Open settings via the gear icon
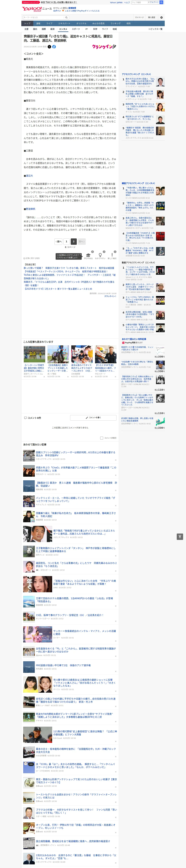Image resolution: width=186 pixels, height=868 pixels. pyautogui.click(x=161, y=18)
